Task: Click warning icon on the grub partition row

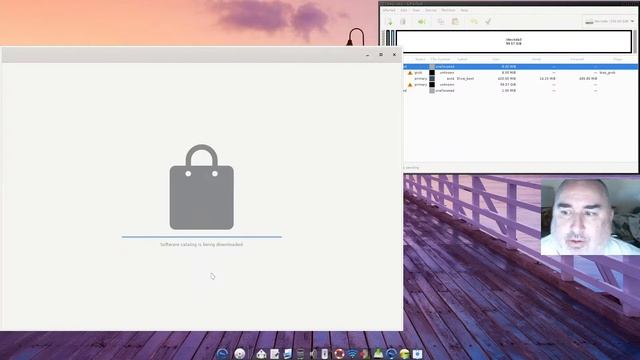Action: (410, 73)
